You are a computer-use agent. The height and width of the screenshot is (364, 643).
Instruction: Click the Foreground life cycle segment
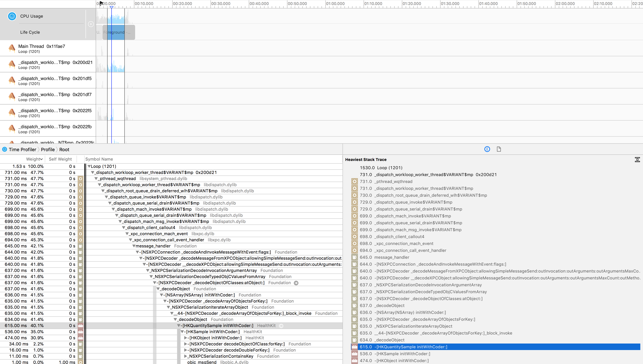[119, 32]
